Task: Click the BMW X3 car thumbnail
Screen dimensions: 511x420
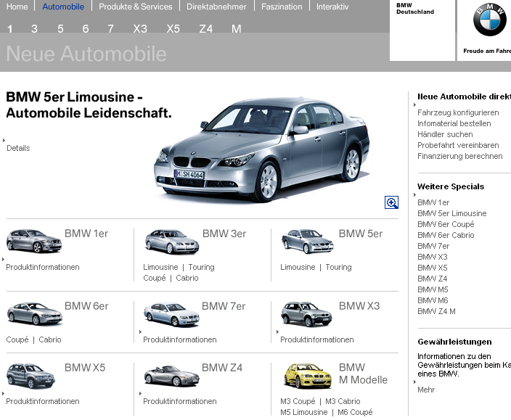Action: click(306, 314)
